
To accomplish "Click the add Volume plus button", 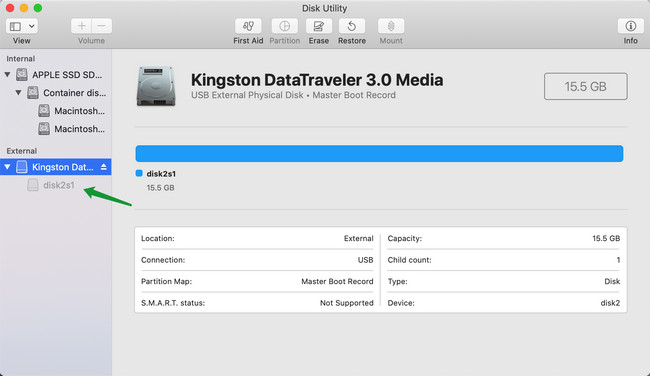I will (81, 26).
